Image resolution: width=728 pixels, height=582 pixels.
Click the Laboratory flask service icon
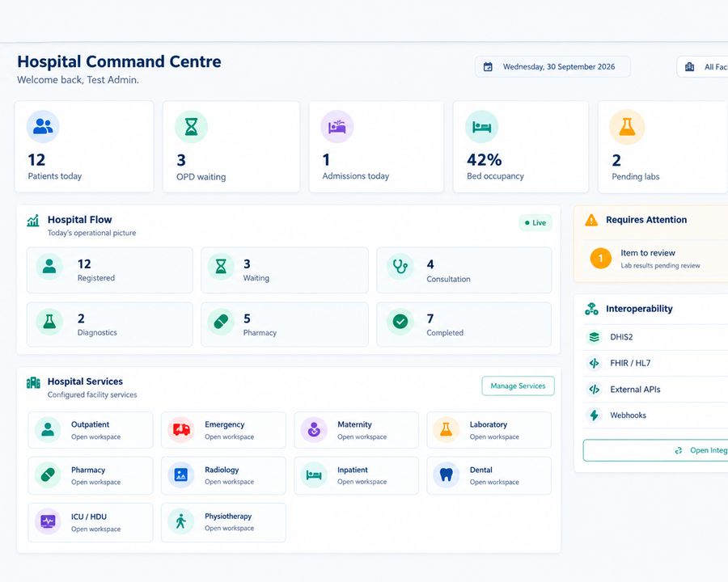[x=447, y=430]
